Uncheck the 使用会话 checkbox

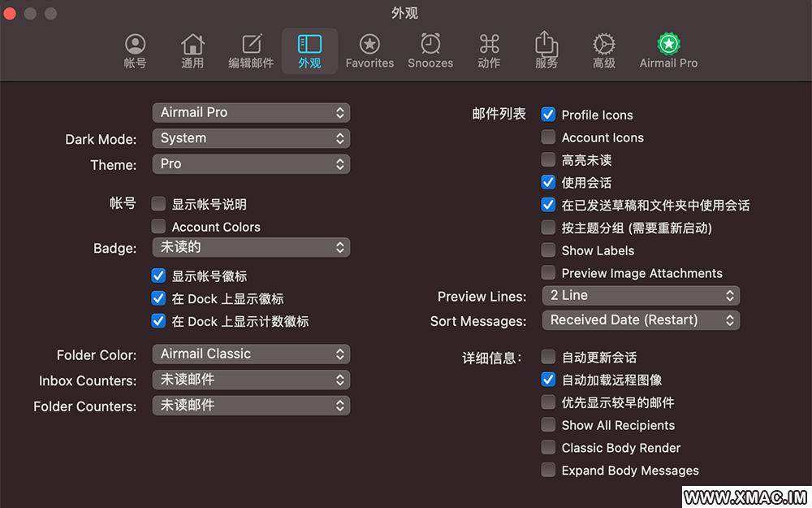(x=548, y=182)
